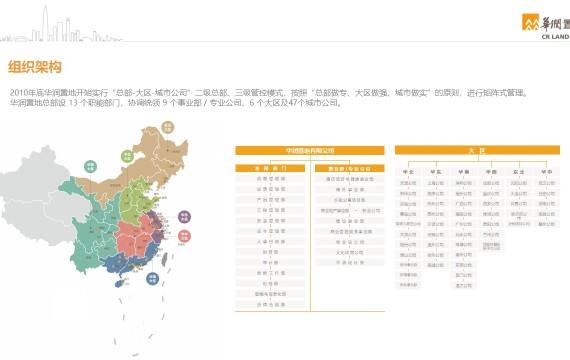Click the gray western region on map

(x=36, y=196)
